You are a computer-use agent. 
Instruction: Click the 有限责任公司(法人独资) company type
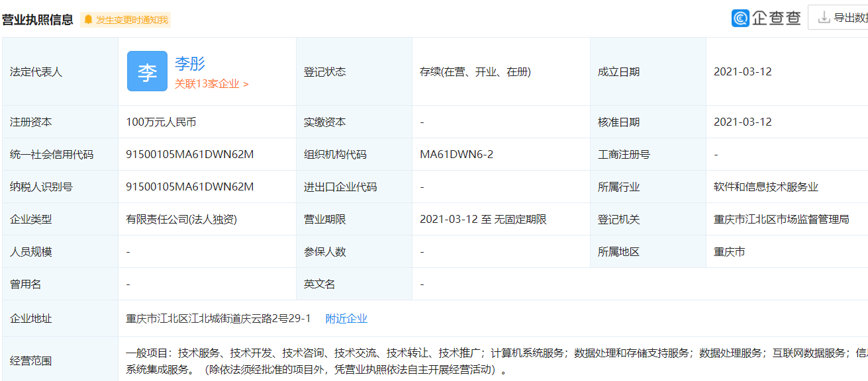(x=181, y=220)
